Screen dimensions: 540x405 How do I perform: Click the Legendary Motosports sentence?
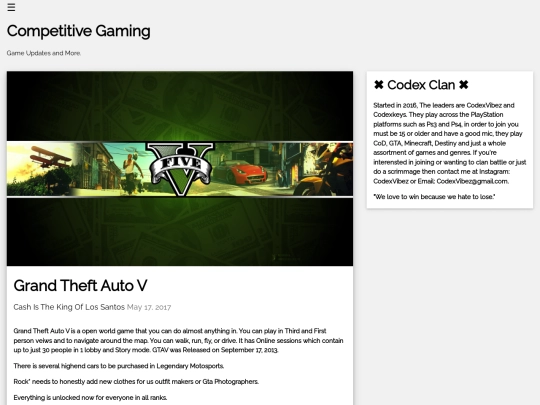[119, 366]
